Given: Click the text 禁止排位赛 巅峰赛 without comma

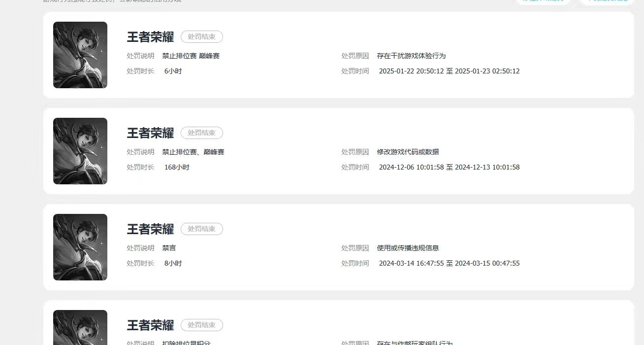Looking at the screenshot, I should tap(191, 56).
